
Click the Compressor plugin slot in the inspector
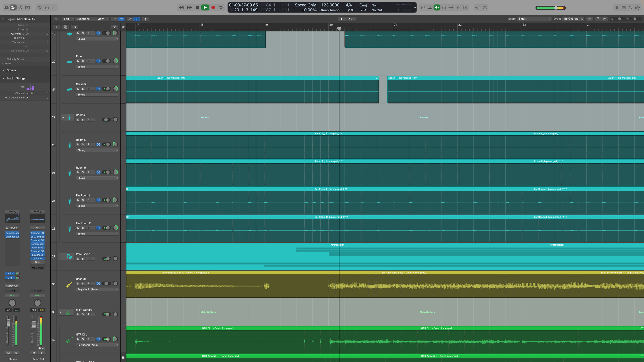[12, 233]
